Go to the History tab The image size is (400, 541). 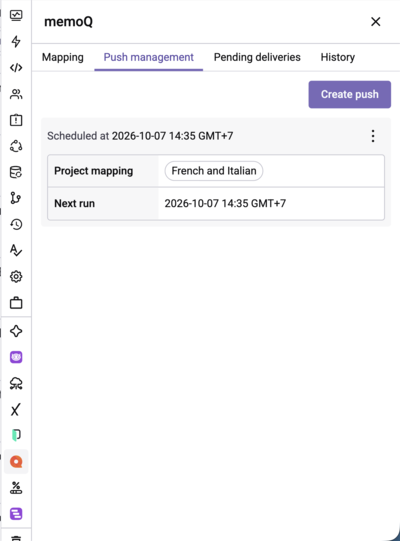[338, 57]
